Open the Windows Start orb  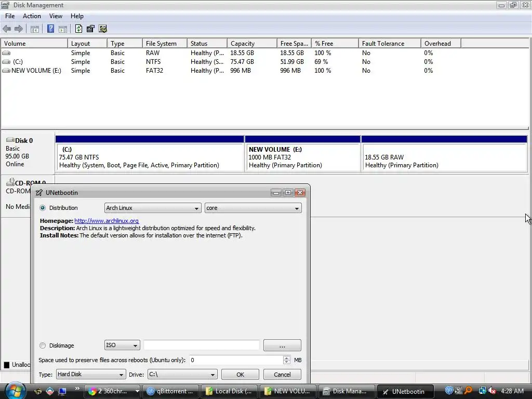click(x=15, y=391)
